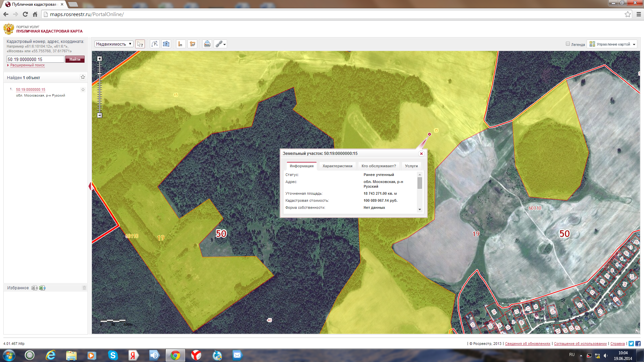
Task: Star the result 50:19:0000000:15 as favorite
Action: [83, 89]
